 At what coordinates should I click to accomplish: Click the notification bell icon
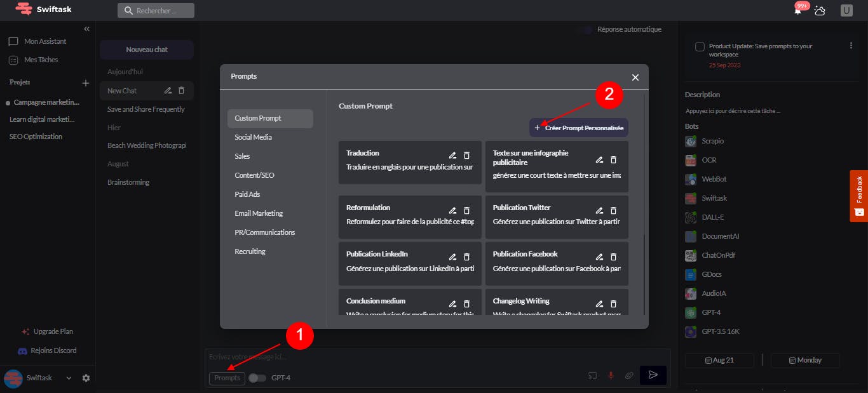pos(798,11)
